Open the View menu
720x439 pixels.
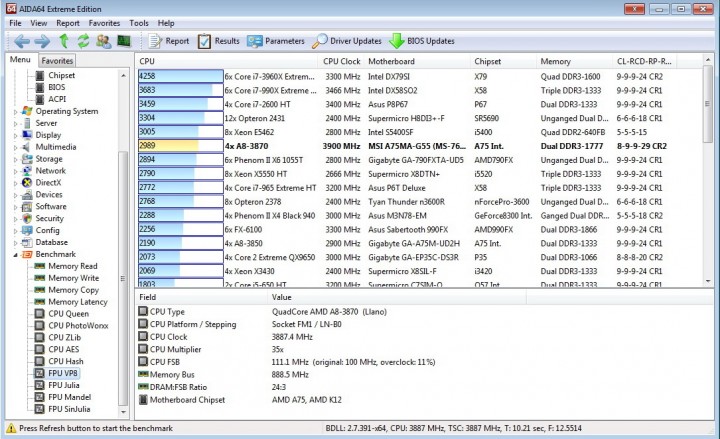[39, 23]
